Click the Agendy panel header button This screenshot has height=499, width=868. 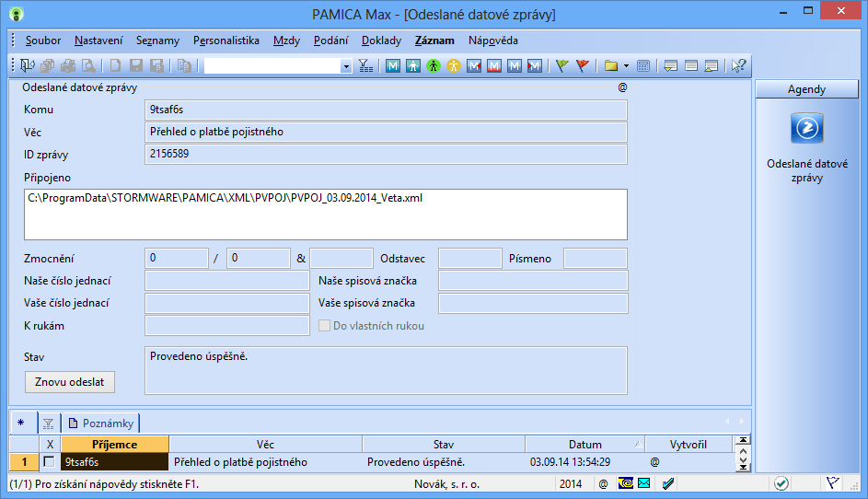(806, 89)
